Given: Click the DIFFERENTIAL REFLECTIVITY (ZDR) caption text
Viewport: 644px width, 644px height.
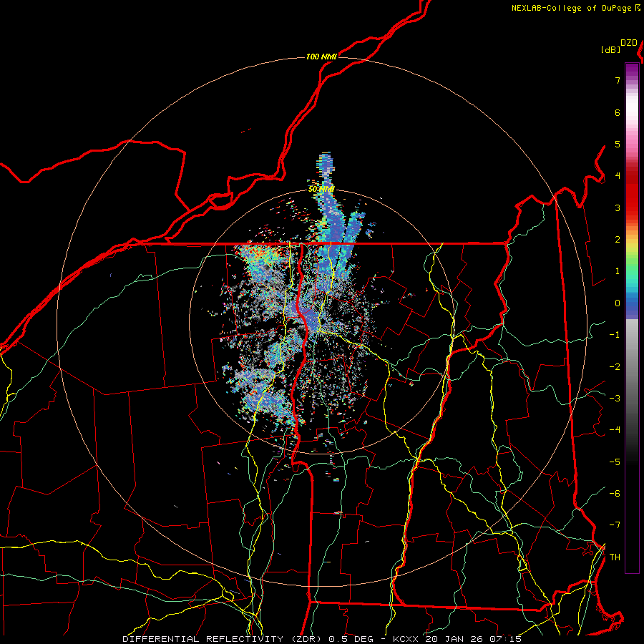Looking at the screenshot, I should [x=224, y=639].
